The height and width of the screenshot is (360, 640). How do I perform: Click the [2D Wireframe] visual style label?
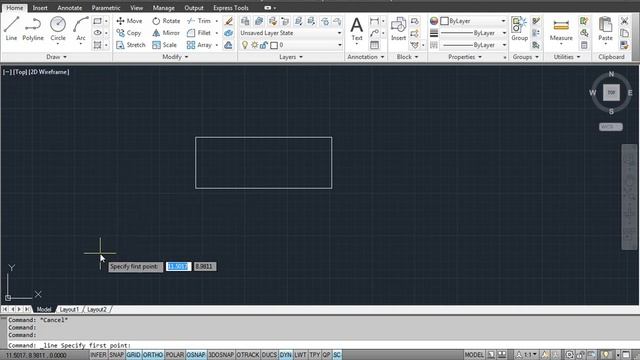pyautogui.click(x=49, y=72)
